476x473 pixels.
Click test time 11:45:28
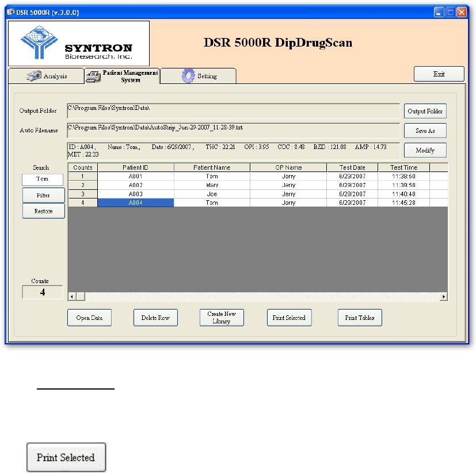pos(403,203)
